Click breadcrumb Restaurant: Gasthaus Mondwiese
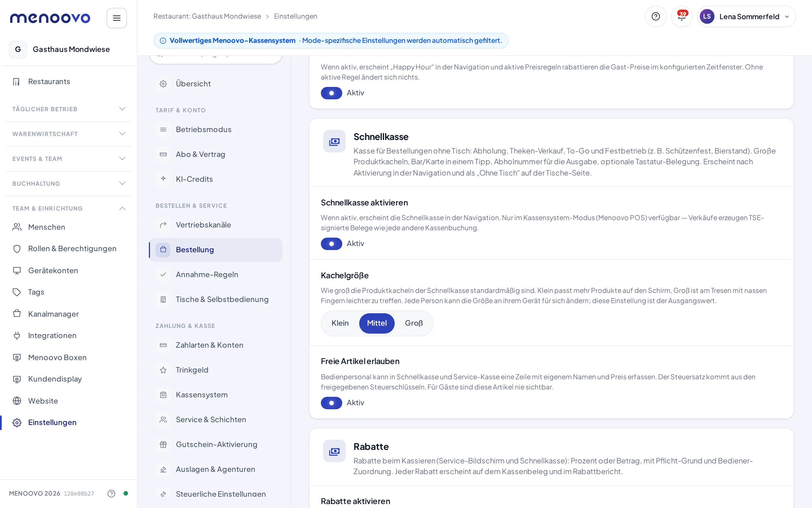 (x=207, y=16)
